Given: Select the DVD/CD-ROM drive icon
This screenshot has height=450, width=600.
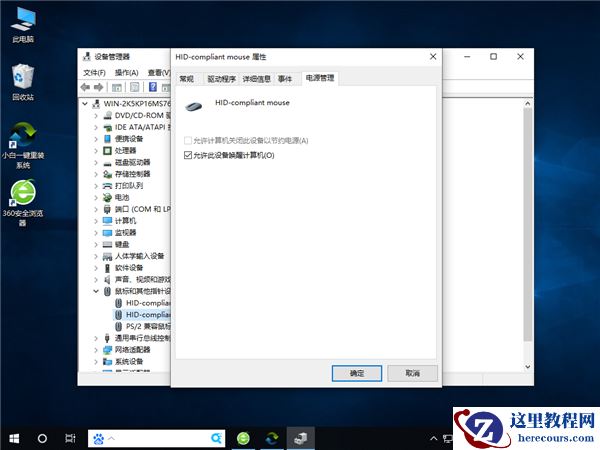Looking at the screenshot, I should point(108,115).
